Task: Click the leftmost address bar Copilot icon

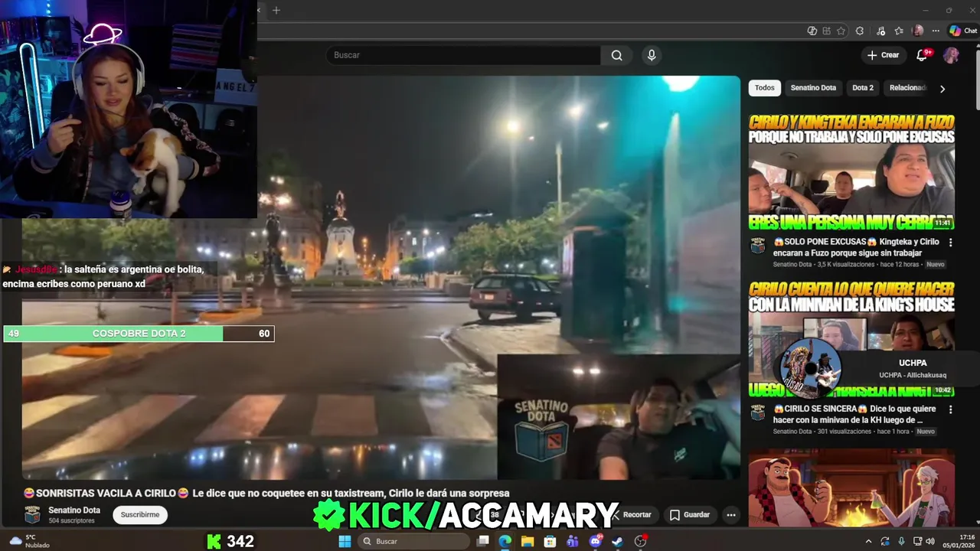Action: pos(812,31)
